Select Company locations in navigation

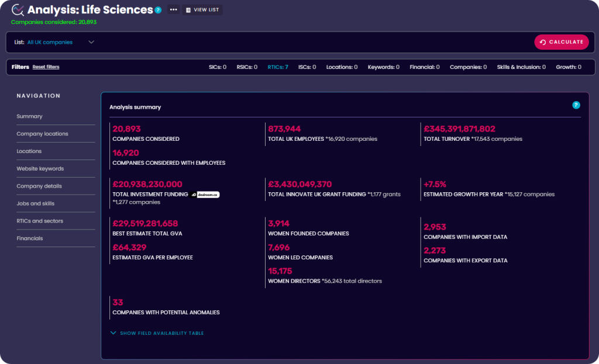coord(42,134)
